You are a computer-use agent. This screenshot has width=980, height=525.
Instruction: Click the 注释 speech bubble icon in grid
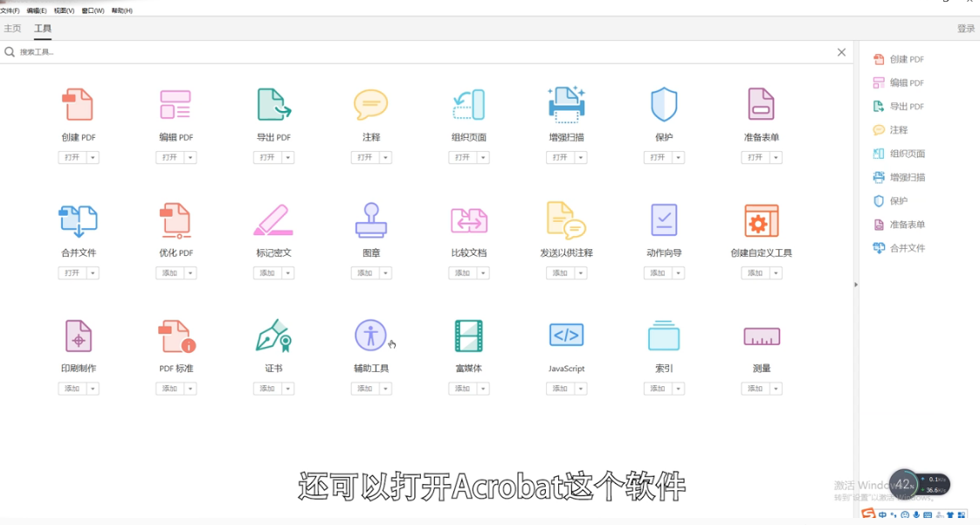click(370, 104)
